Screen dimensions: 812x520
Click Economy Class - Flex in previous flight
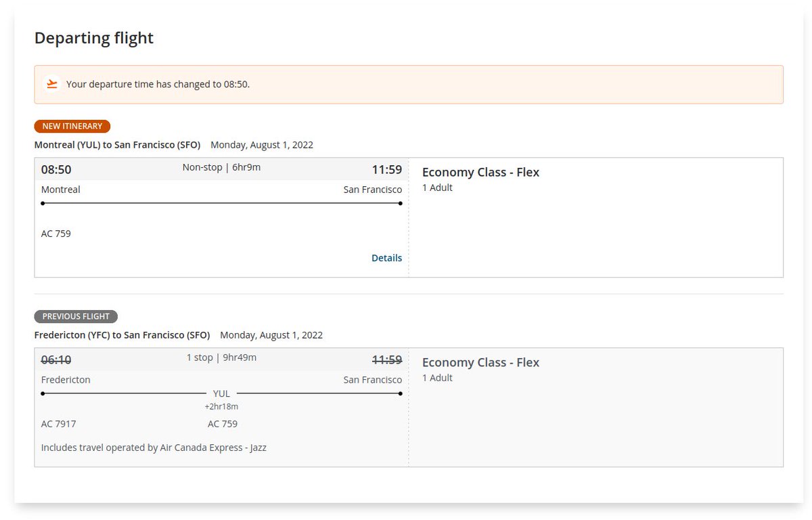(x=480, y=362)
